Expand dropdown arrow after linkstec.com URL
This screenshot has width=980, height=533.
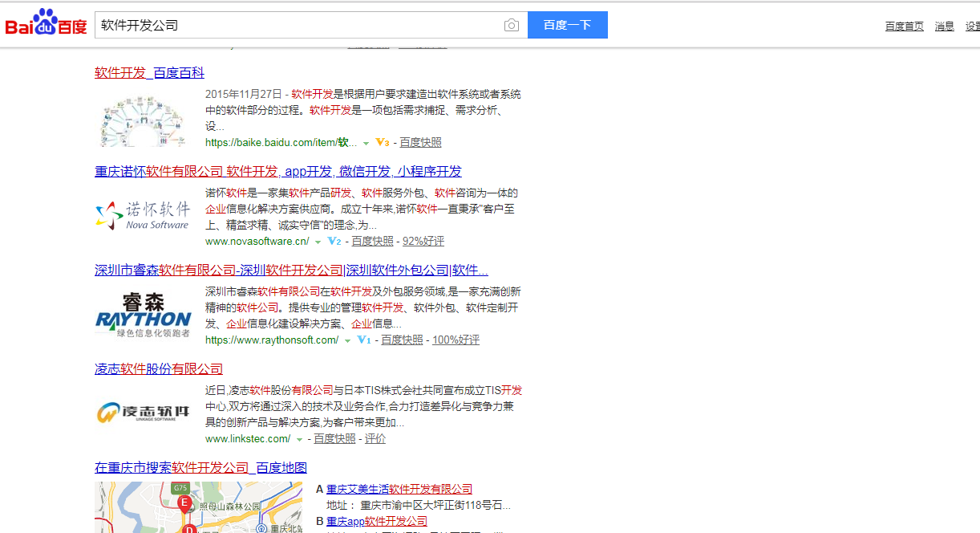point(299,439)
